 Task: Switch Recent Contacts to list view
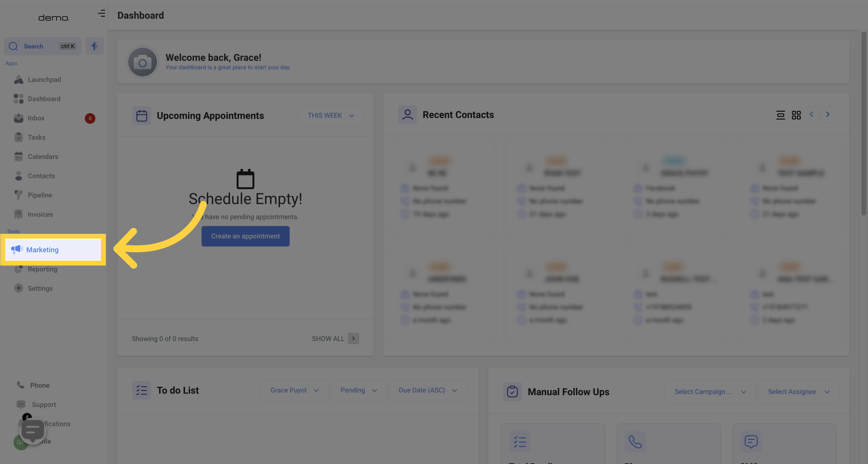click(x=781, y=115)
